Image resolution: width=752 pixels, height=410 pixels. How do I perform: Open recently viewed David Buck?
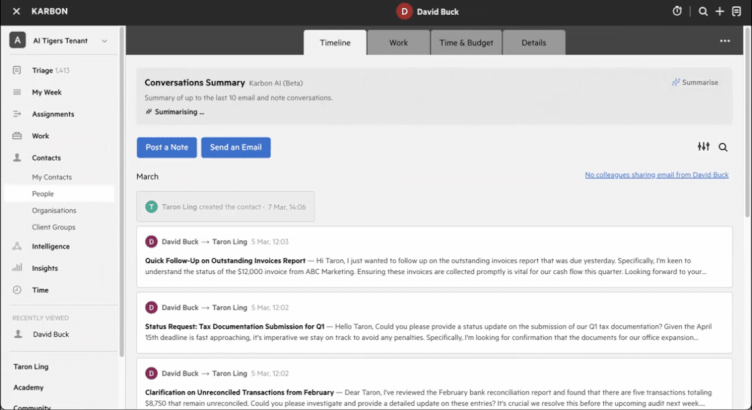tap(51, 334)
